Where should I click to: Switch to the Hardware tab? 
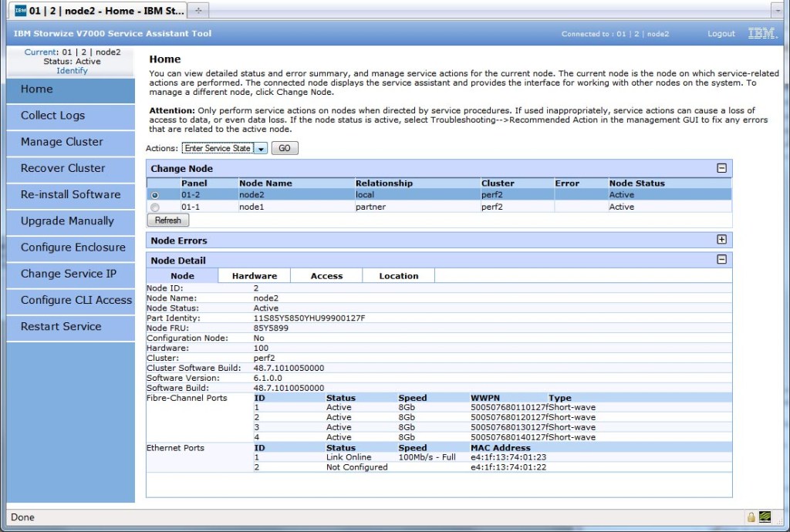point(254,275)
